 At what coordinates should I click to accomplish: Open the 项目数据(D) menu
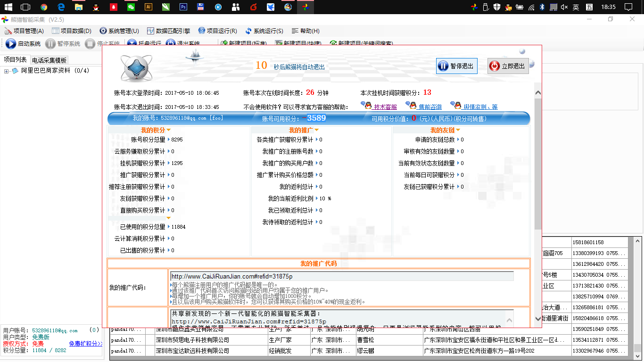tap(72, 31)
